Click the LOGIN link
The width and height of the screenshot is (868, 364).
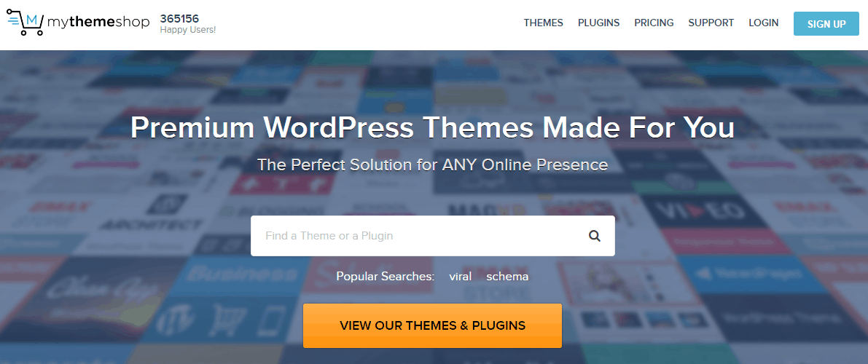(763, 23)
